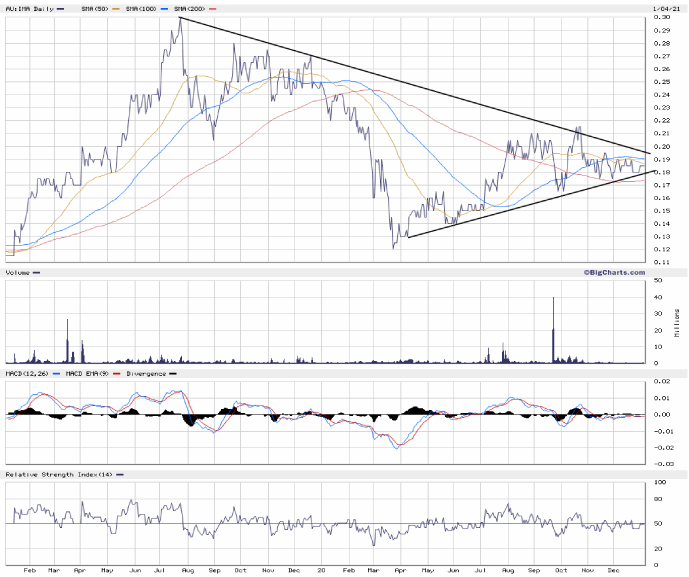Viewport: 689px width, 577px height.
Task: Click the AU:IMA Daily legend label
Action: tap(28, 8)
